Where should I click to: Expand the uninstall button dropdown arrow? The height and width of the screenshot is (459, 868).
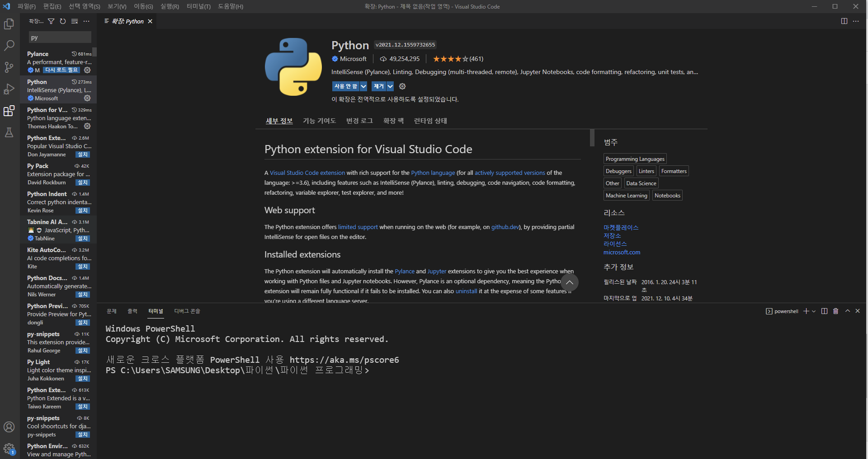point(390,86)
